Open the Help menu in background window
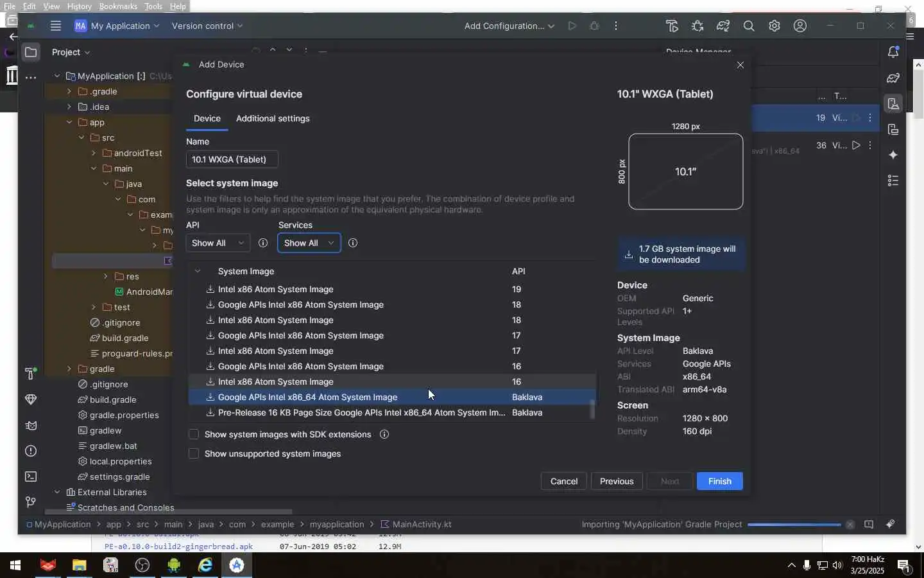 178,6
